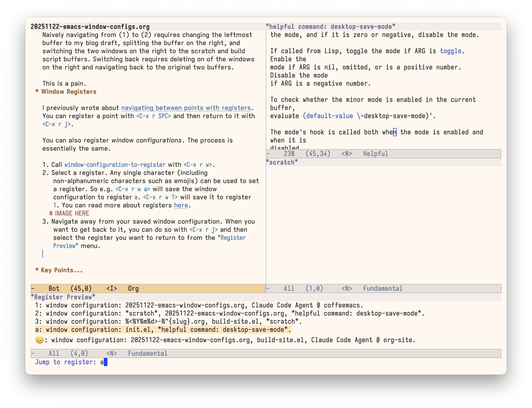Click the All indicator in Register Preview mode line
This screenshot has height=408, width=532.
(54, 353)
